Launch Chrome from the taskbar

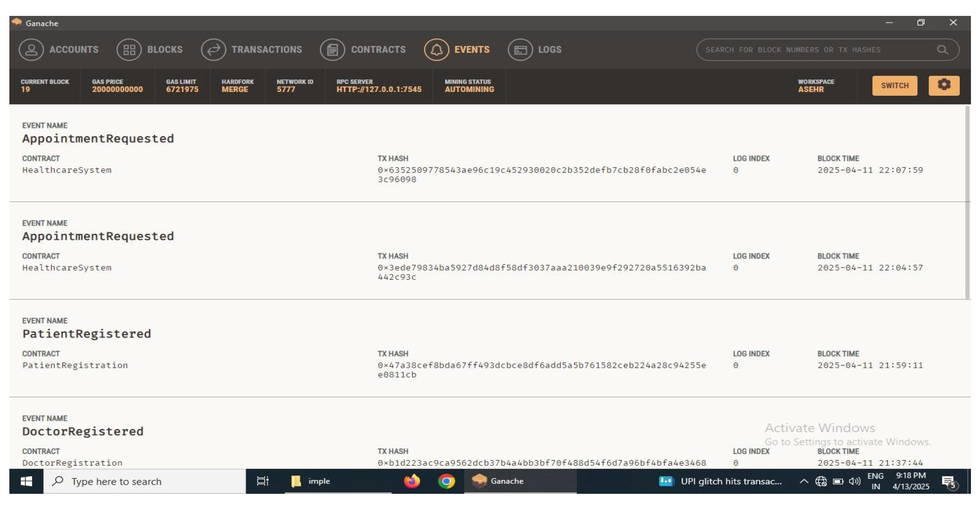coord(446,481)
